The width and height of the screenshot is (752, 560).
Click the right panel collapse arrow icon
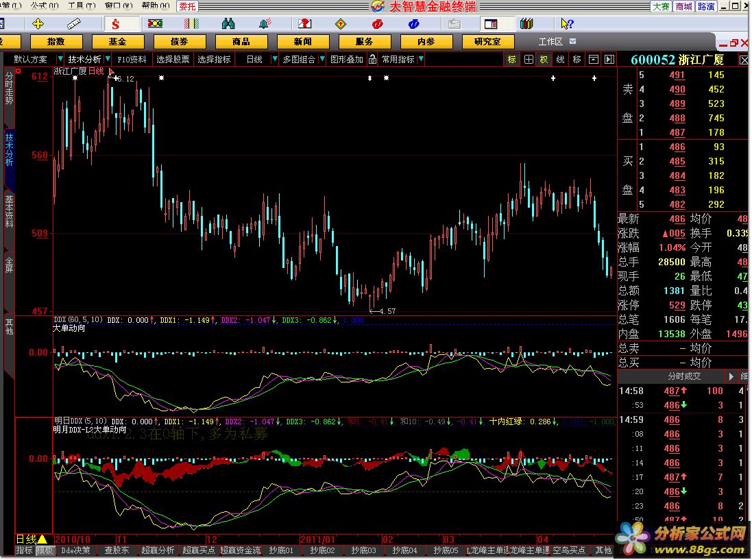[x=609, y=60]
